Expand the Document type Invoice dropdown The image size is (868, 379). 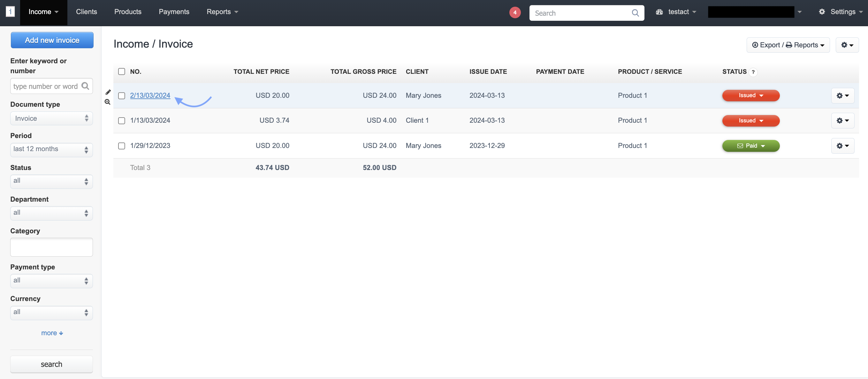tap(51, 119)
